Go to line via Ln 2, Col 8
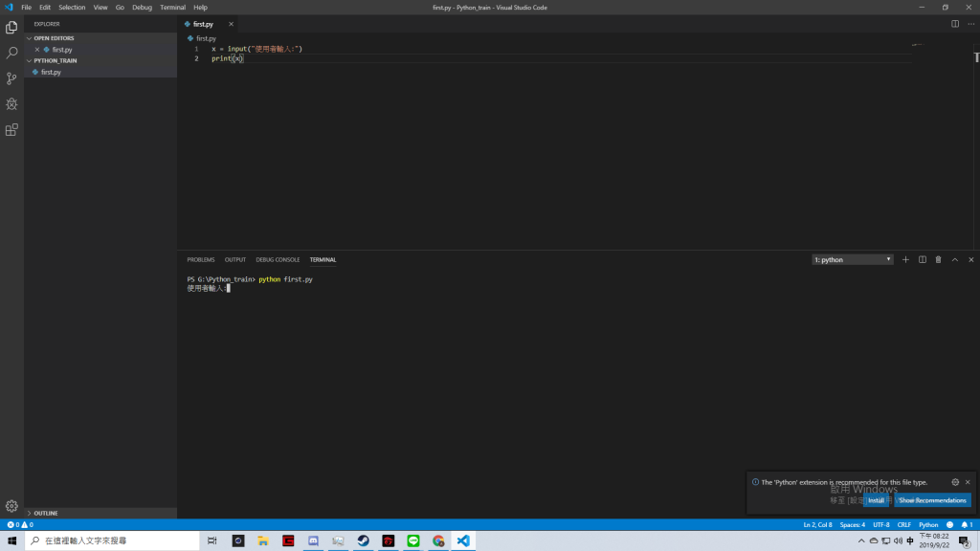Screen dimensions: 980x551 (x=817, y=525)
